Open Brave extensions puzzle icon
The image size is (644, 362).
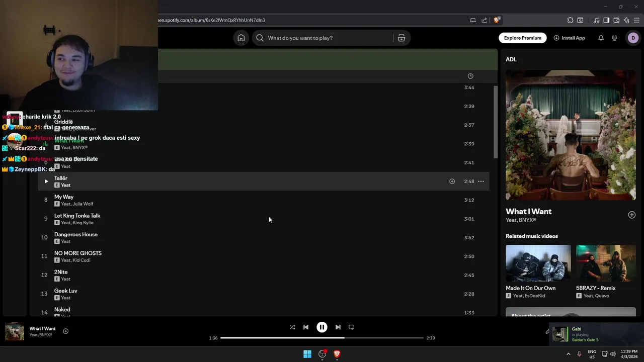(x=570, y=20)
